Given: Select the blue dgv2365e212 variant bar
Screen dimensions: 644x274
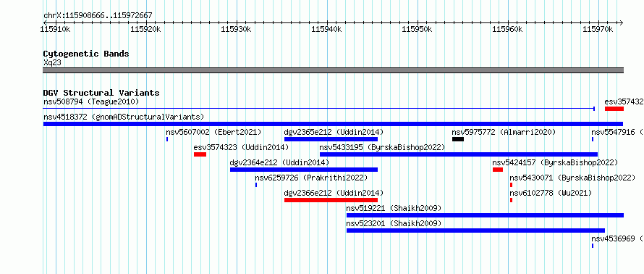Looking at the screenshot, I should pos(331,139).
